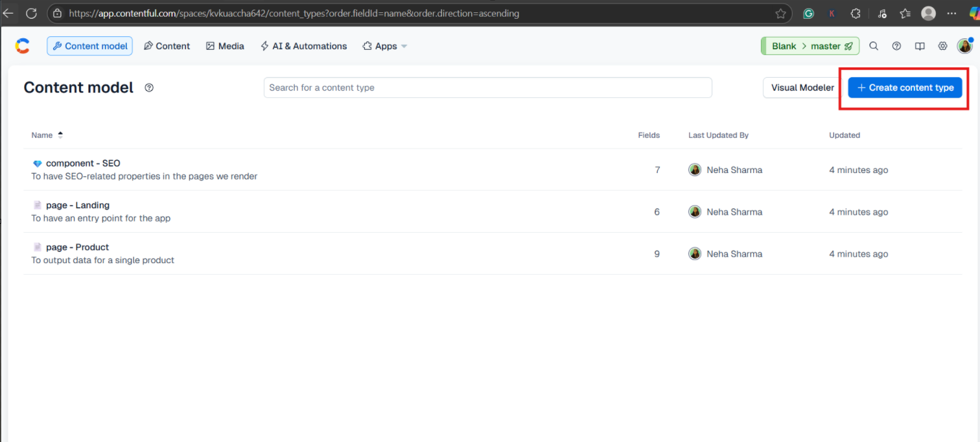Click '4 minutes ago' in component - SEO row
This screenshot has width=980, height=442.
tap(859, 170)
